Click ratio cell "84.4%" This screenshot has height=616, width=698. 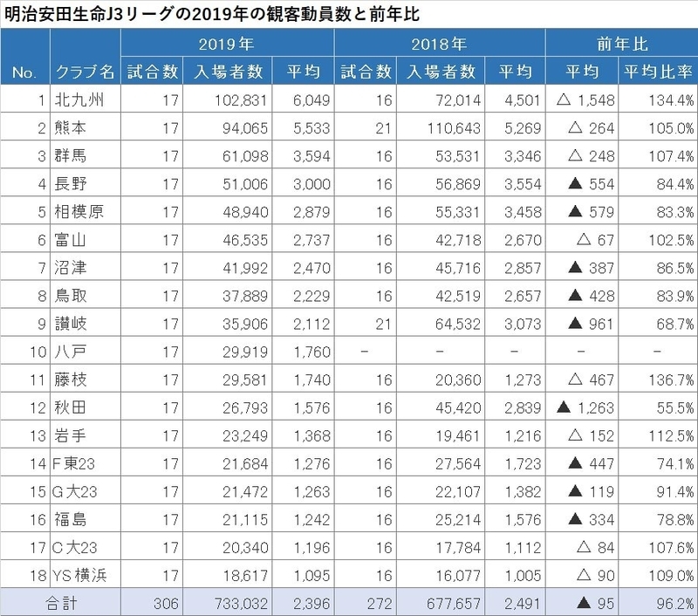[x=675, y=184]
